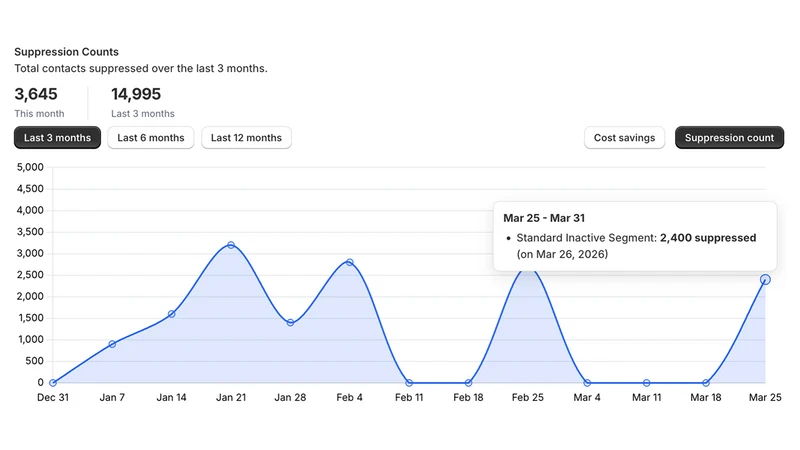800x450 pixels.
Task: Click the Dec 31 data point
Action: 53,383
